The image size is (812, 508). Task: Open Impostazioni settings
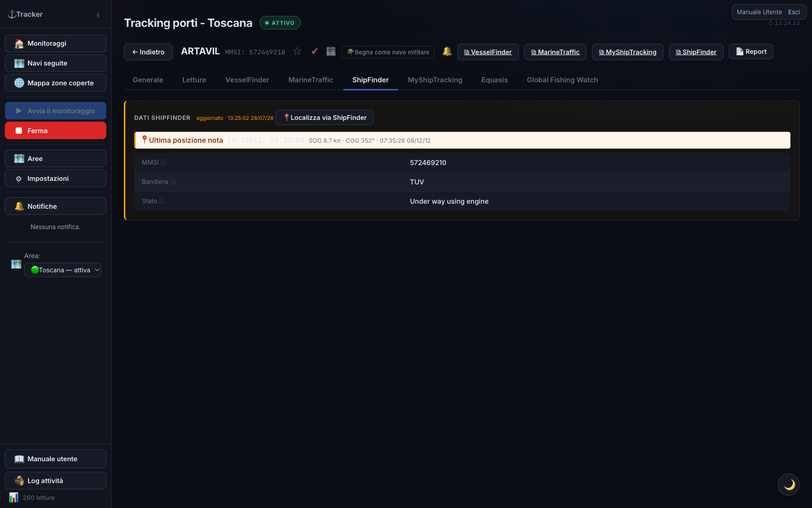55,178
